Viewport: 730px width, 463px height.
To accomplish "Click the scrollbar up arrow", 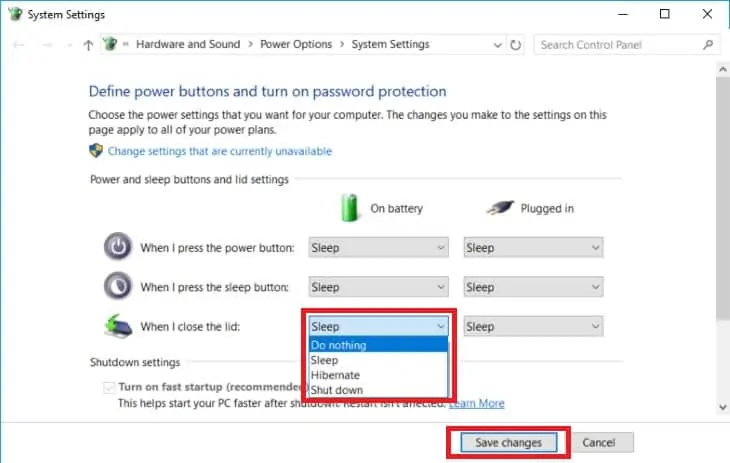I will (x=723, y=69).
